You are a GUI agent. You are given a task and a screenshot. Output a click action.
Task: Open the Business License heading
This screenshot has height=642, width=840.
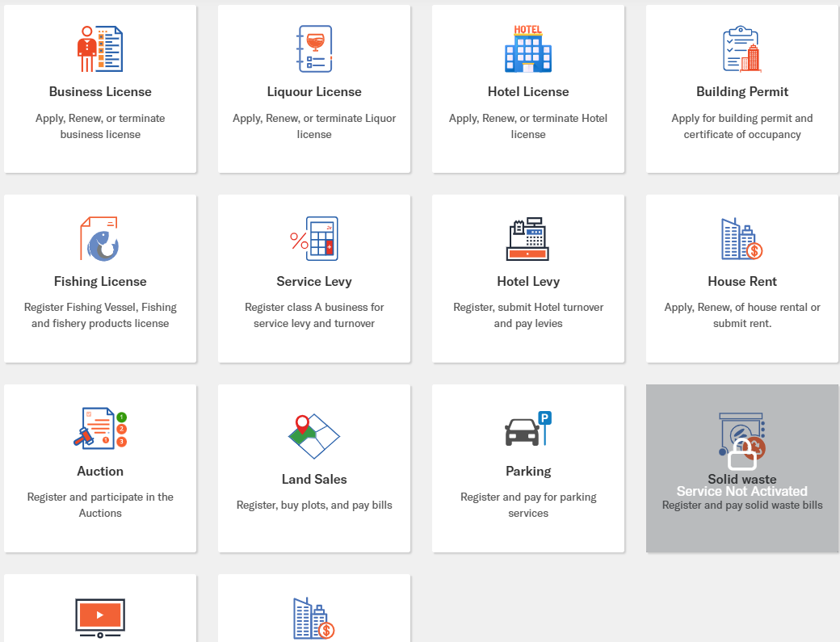coord(100,91)
